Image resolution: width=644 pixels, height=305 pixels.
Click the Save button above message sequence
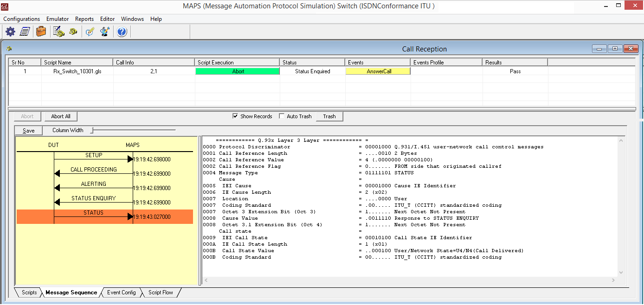coord(29,131)
